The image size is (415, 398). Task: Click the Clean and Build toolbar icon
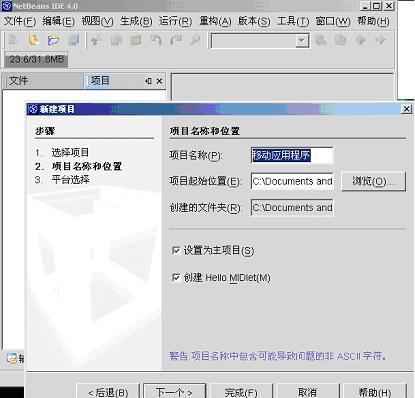[x=341, y=40]
